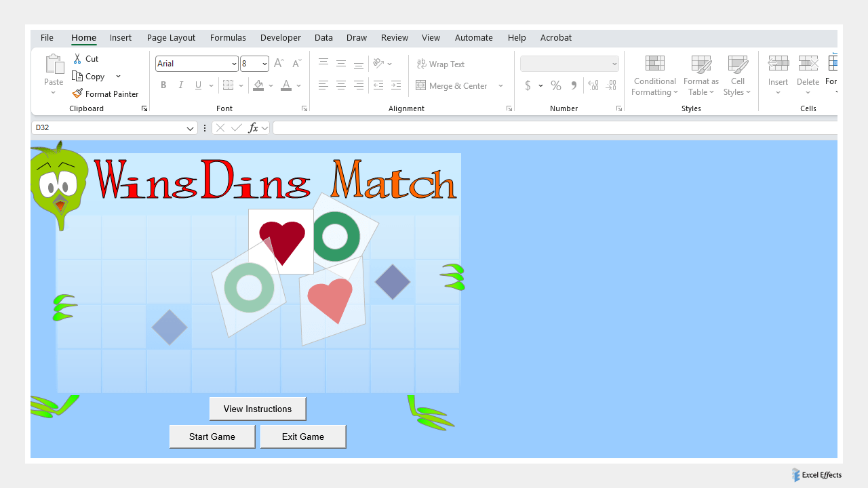Toggle Italic formatting
Image resolution: width=868 pixels, height=488 pixels.
coord(181,85)
